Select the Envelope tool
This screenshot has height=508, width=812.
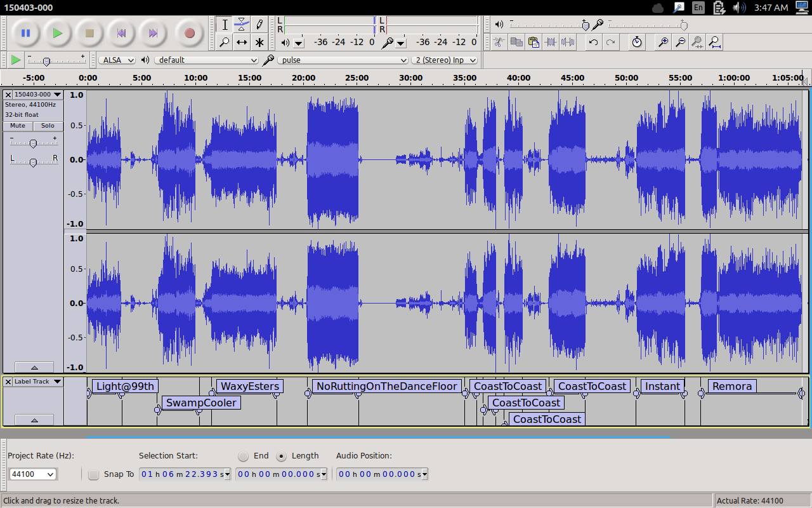[242, 25]
